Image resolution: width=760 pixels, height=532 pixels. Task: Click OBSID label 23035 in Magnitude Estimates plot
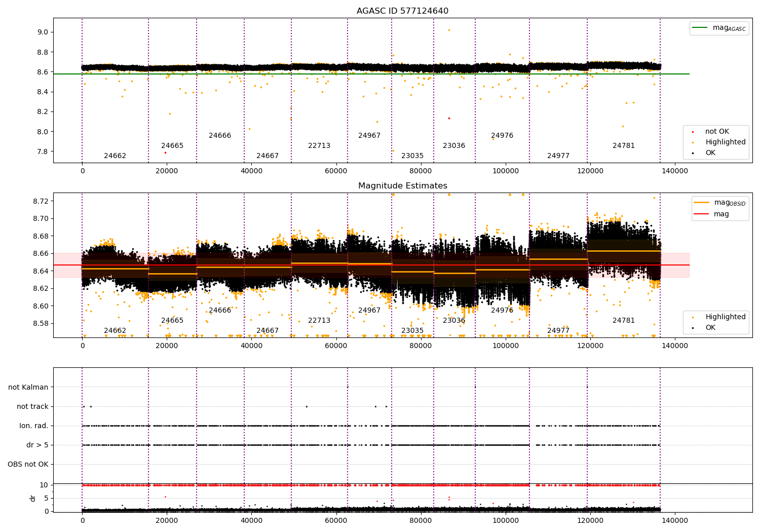(x=412, y=331)
